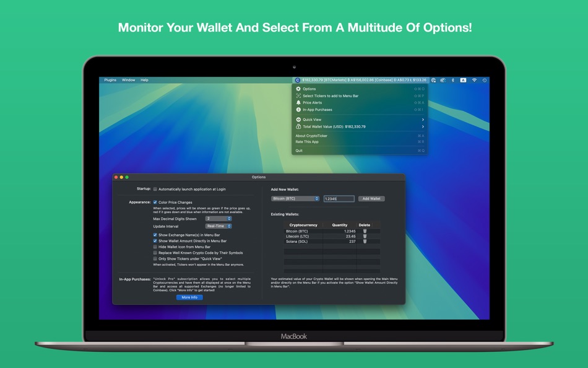Click the Delete column header
This screenshot has height=368, width=588.
point(365,225)
